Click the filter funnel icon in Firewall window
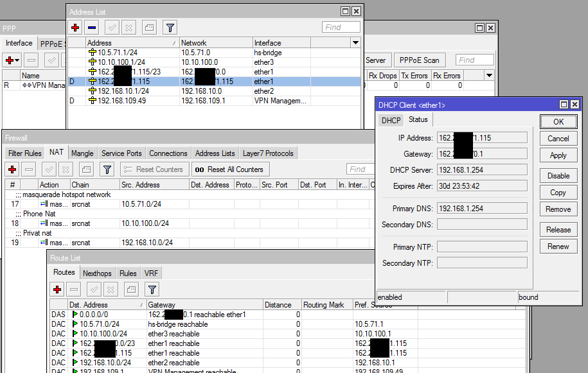 (x=107, y=169)
